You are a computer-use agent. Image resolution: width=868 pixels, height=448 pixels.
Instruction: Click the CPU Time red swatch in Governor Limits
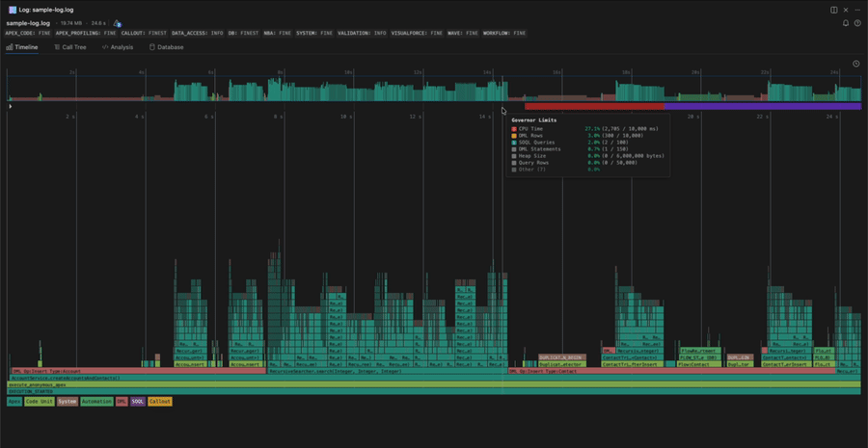coord(514,129)
